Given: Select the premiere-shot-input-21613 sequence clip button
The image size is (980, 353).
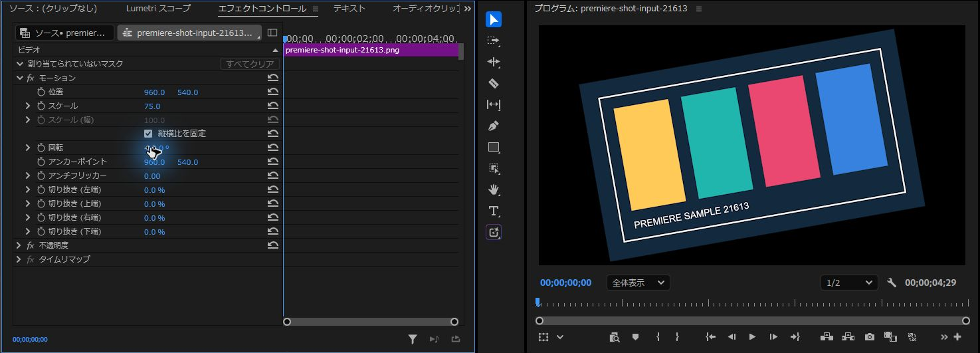Looking at the screenshot, I should click(x=190, y=33).
